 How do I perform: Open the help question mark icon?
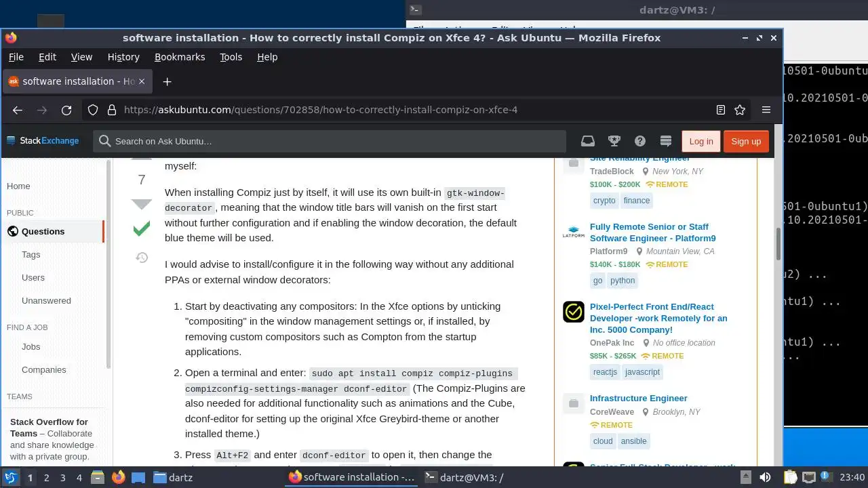click(640, 141)
